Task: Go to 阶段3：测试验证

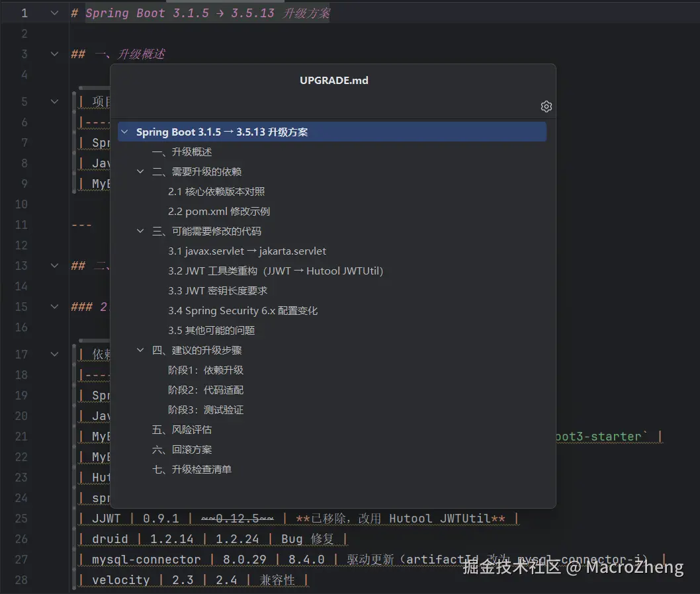Action: click(205, 410)
